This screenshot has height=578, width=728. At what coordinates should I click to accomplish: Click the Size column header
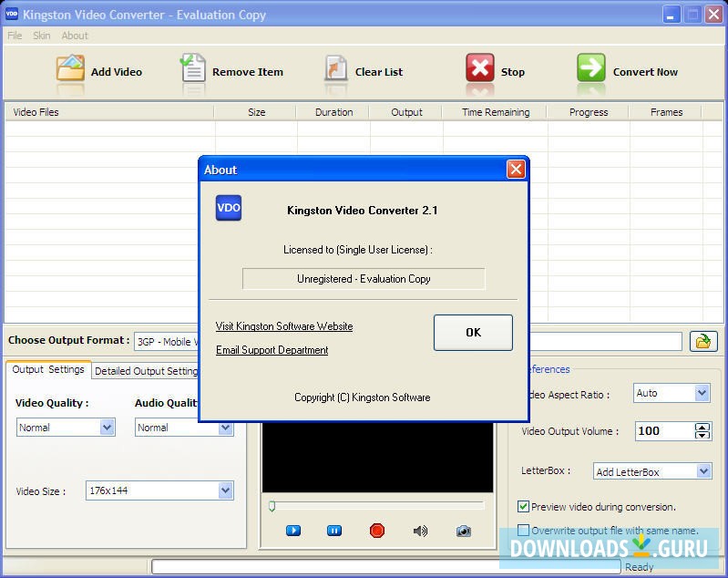[x=256, y=112]
